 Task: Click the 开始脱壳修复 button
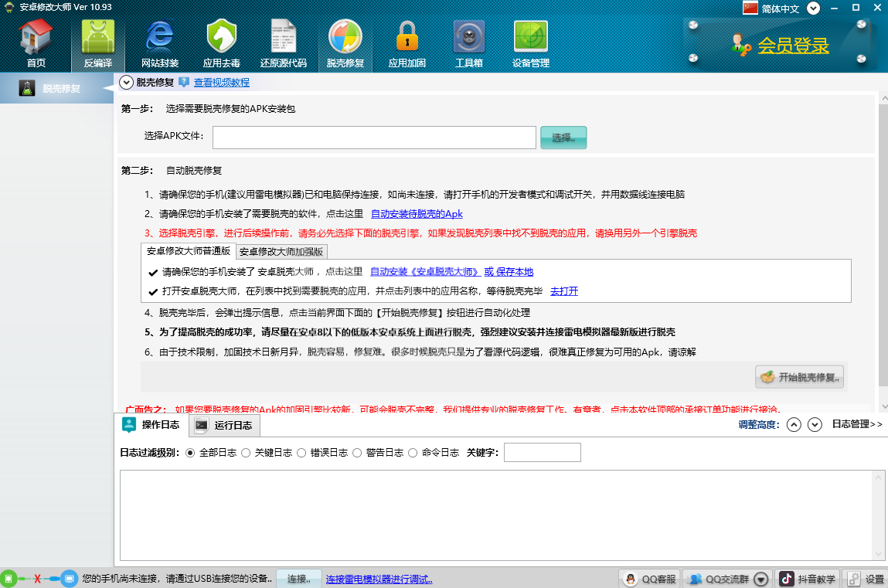[801, 378]
